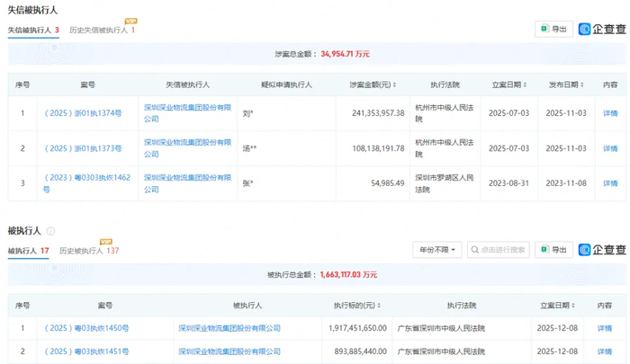Click the 企查查 logo in the top section
This screenshot has width=630, height=364.
click(602, 30)
